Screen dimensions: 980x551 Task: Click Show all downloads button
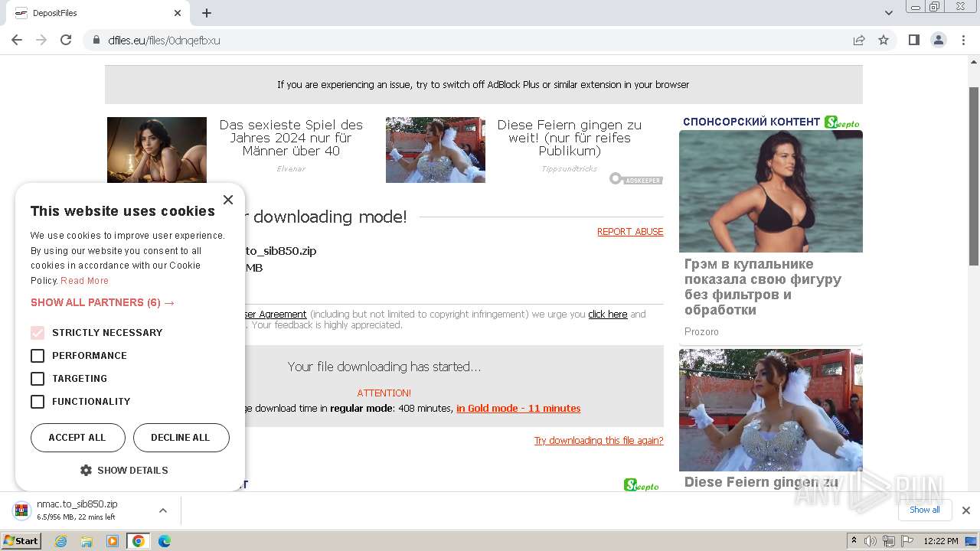pos(925,510)
